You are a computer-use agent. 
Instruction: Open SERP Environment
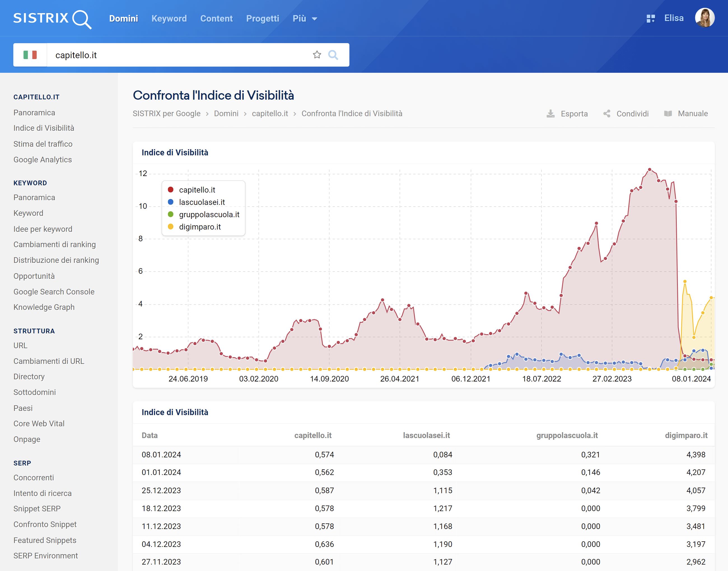tap(45, 556)
